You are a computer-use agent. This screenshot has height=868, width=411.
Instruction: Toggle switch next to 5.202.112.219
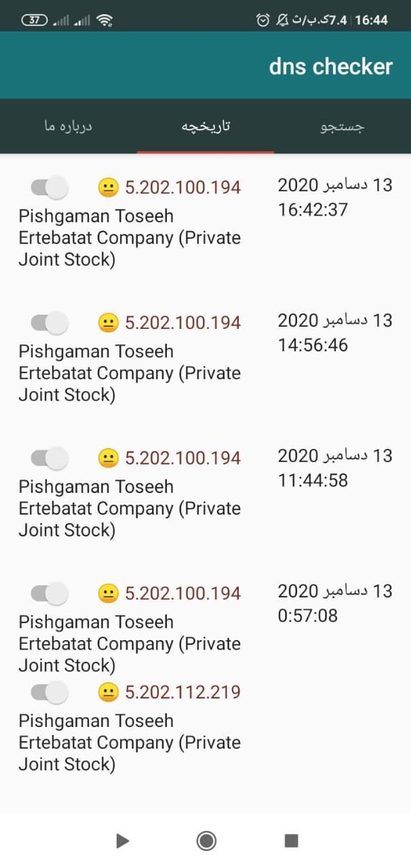click(50, 692)
